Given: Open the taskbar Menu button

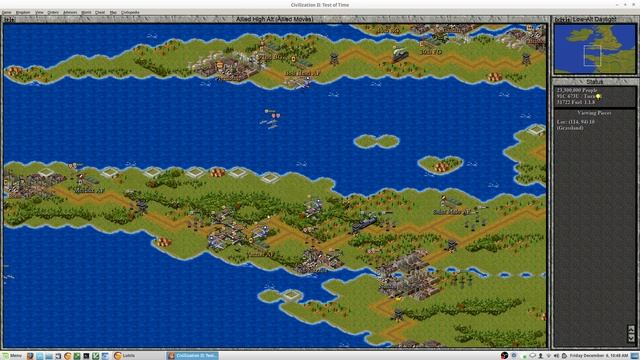Looking at the screenshot, I should point(11,356).
